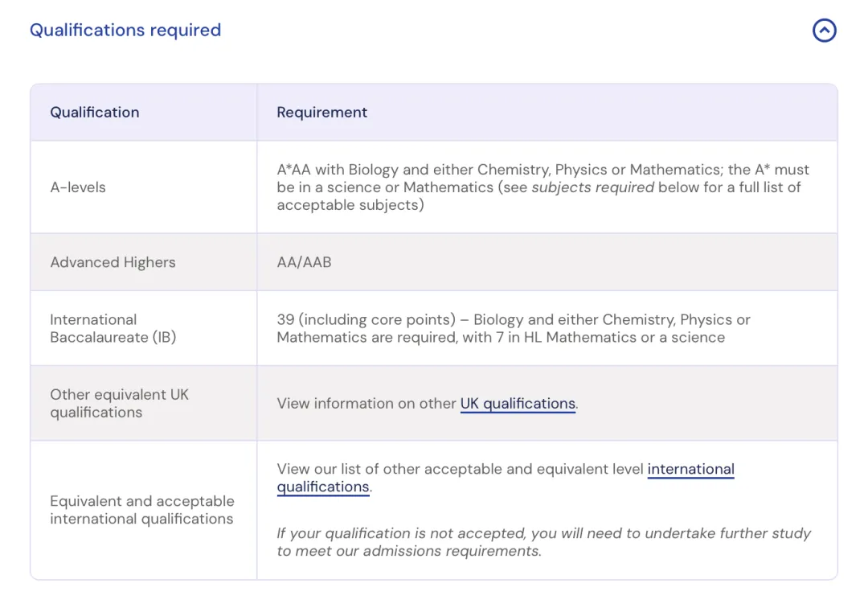Click the italic subjects required text
868x600 pixels.
(592, 187)
